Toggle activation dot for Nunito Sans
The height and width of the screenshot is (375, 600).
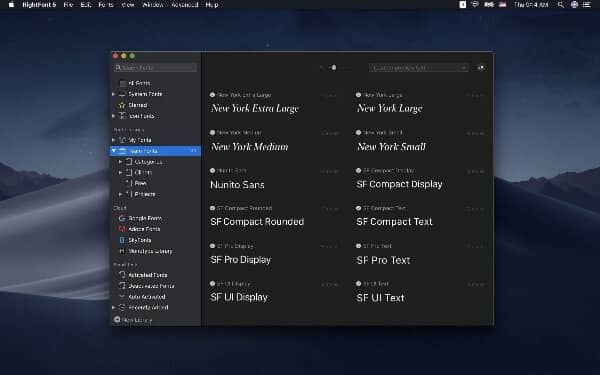click(x=212, y=170)
